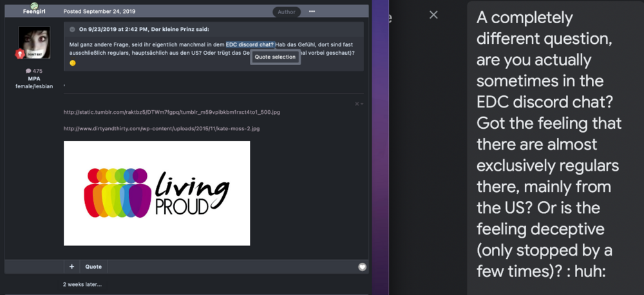Open the post options three-dots menu
Image resolution: width=644 pixels, height=295 pixels.
(312, 12)
